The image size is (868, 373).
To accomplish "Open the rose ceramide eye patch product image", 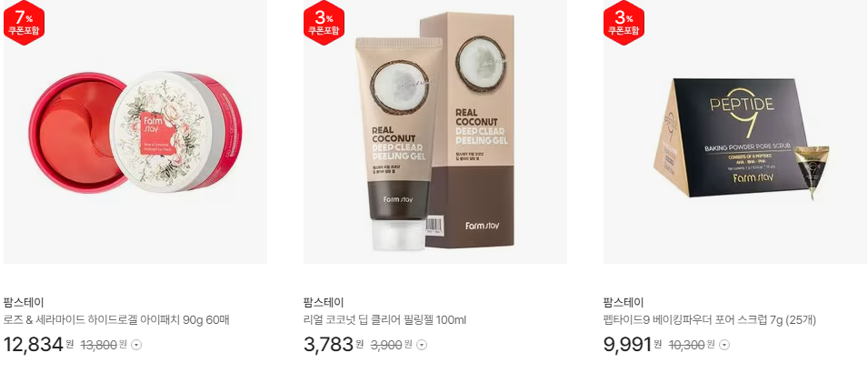I will pyautogui.click(x=135, y=132).
